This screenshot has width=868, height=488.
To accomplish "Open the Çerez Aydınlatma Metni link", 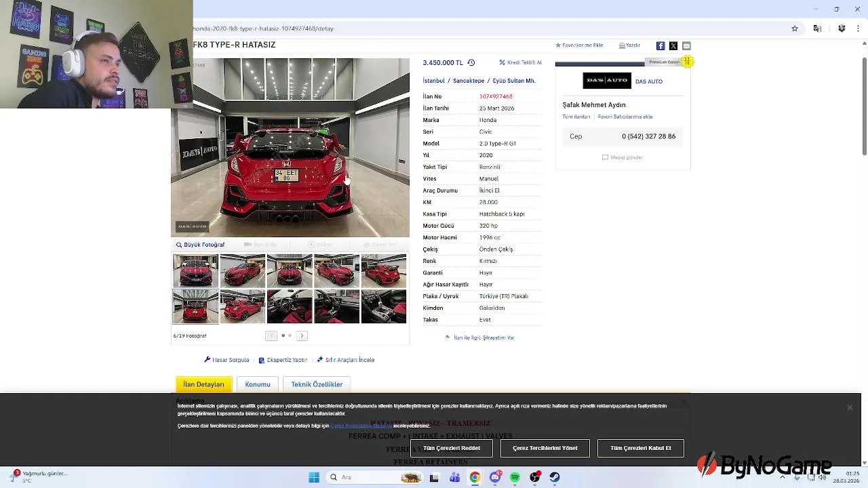I will click(361, 426).
